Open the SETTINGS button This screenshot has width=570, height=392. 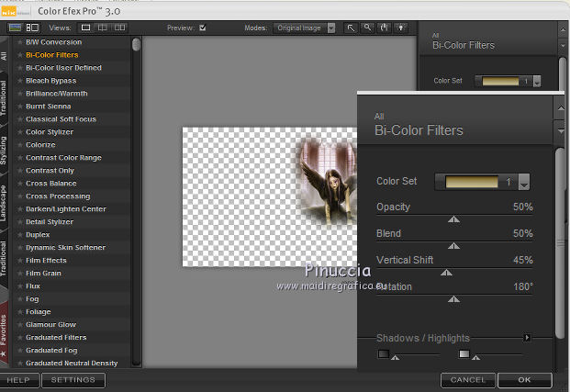[x=73, y=380]
